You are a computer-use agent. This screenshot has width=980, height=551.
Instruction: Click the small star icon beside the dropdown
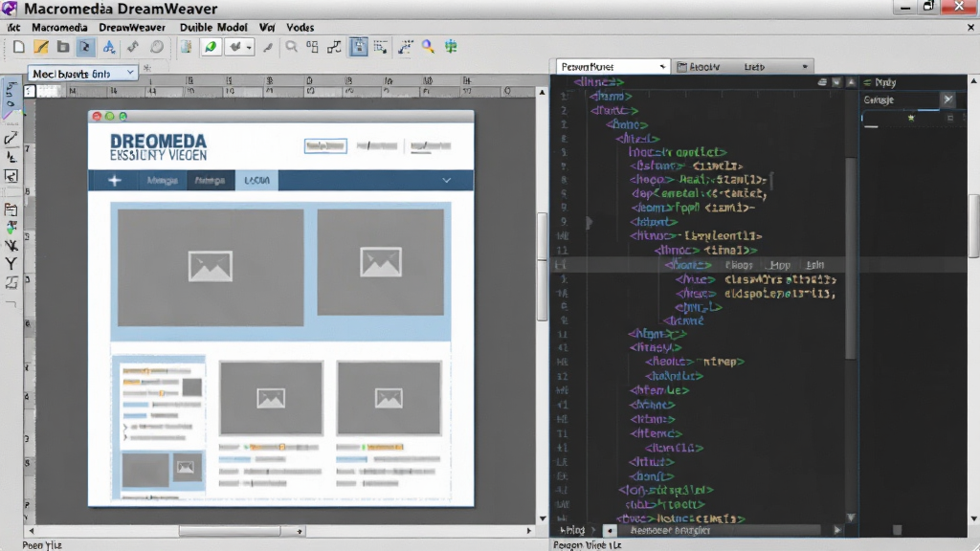(x=147, y=69)
